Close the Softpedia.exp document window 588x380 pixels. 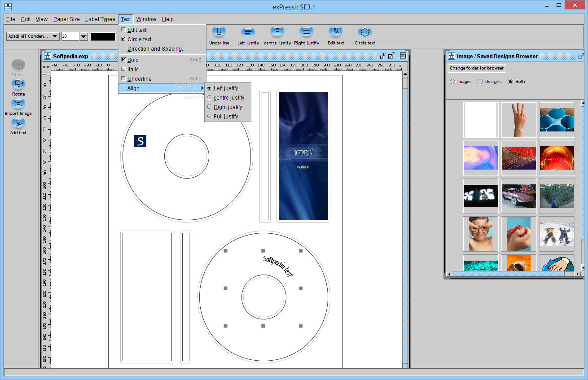tap(403, 56)
